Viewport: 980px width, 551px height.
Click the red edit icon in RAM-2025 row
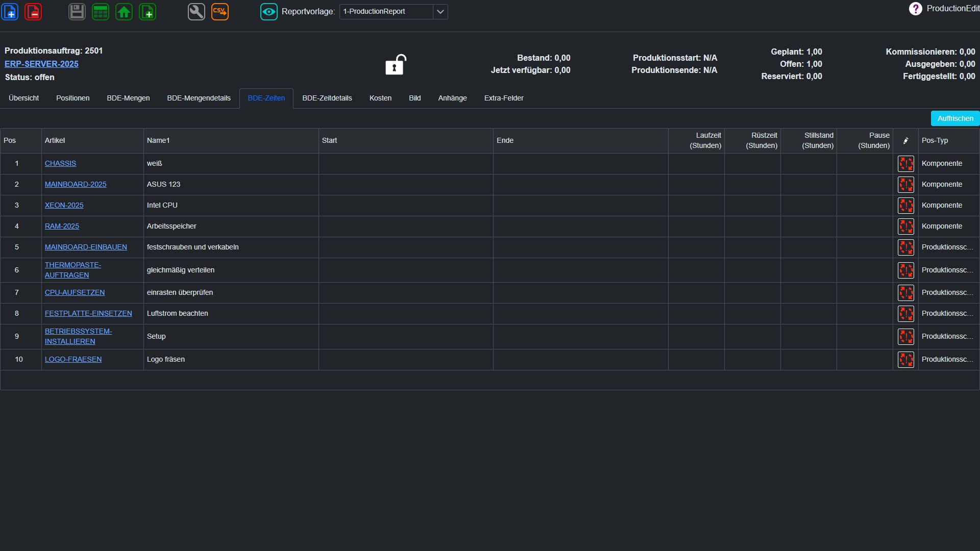[x=906, y=227]
